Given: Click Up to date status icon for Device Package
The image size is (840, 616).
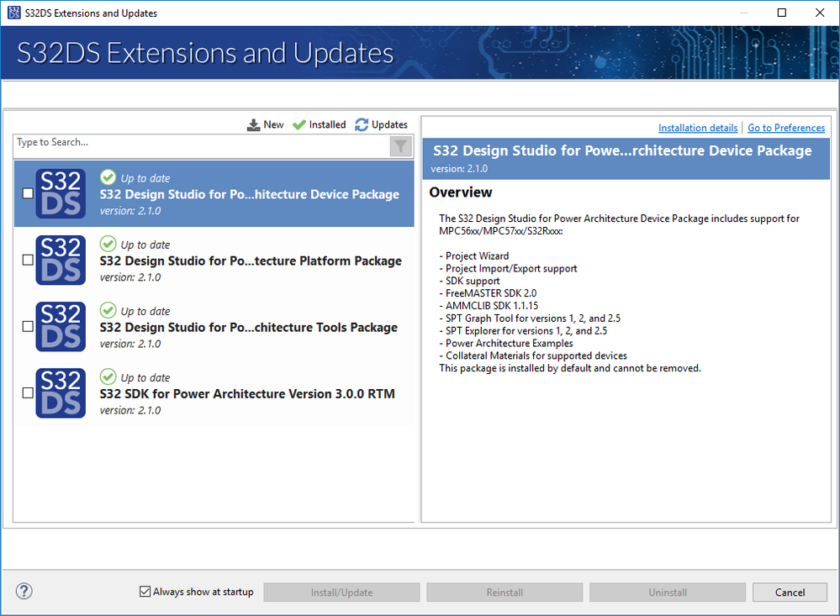Looking at the screenshot, I should (x=108, y=177).
